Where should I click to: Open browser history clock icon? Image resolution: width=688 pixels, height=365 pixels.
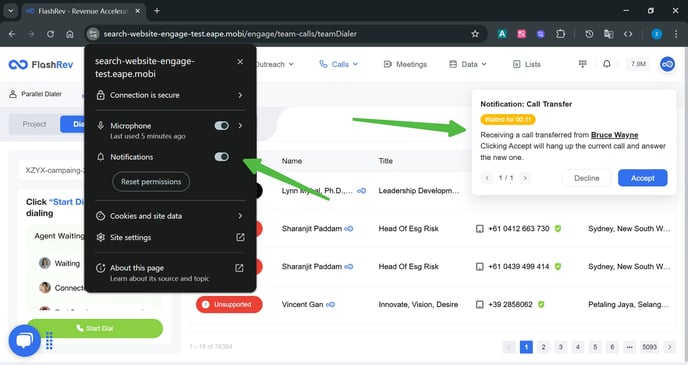(x=589, y=34)
